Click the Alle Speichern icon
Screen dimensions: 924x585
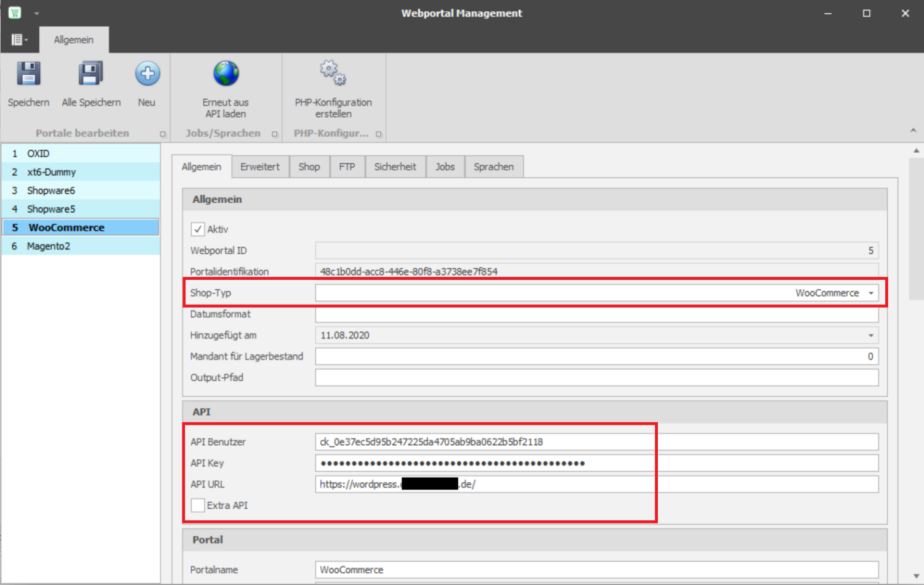[91, 74]
